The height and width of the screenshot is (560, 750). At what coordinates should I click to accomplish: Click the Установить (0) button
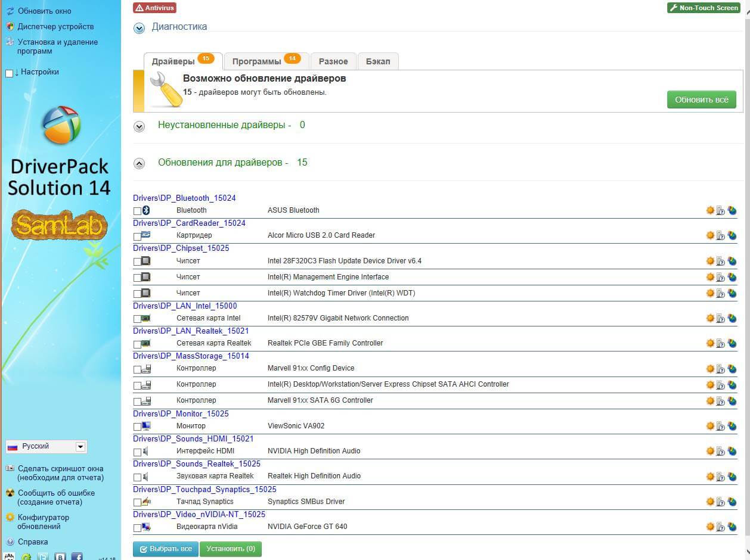click(231, 549)
